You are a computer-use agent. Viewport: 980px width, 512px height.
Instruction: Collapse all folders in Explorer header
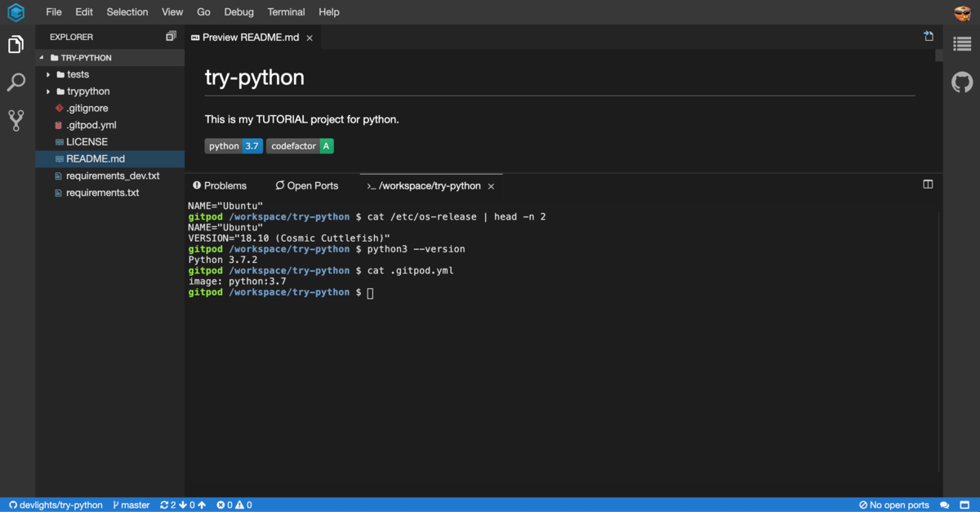tap(171, 36)
